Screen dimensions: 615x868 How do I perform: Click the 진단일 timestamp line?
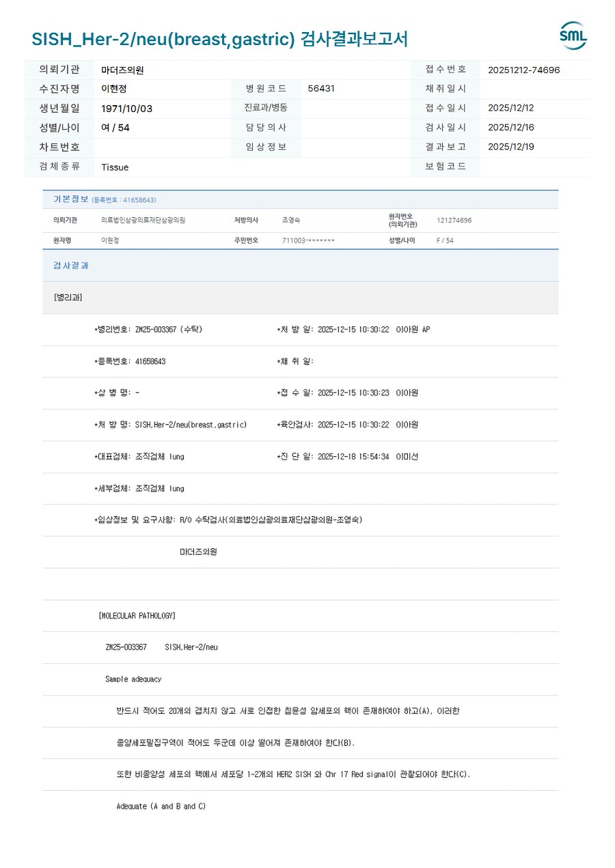(x=347, y=457)
